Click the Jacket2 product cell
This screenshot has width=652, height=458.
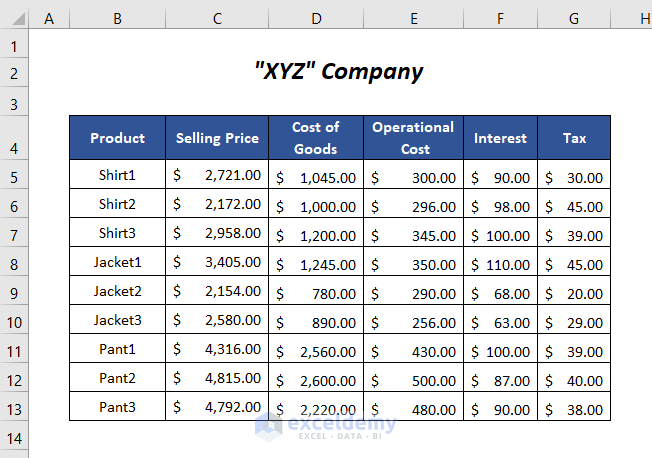pos(117,291)
